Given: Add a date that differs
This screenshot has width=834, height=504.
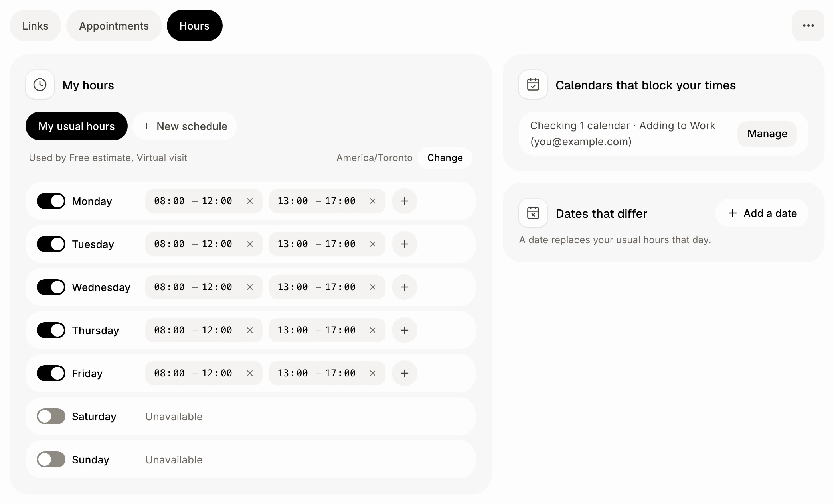Looking at the screenshot, I should pos(762,213).
